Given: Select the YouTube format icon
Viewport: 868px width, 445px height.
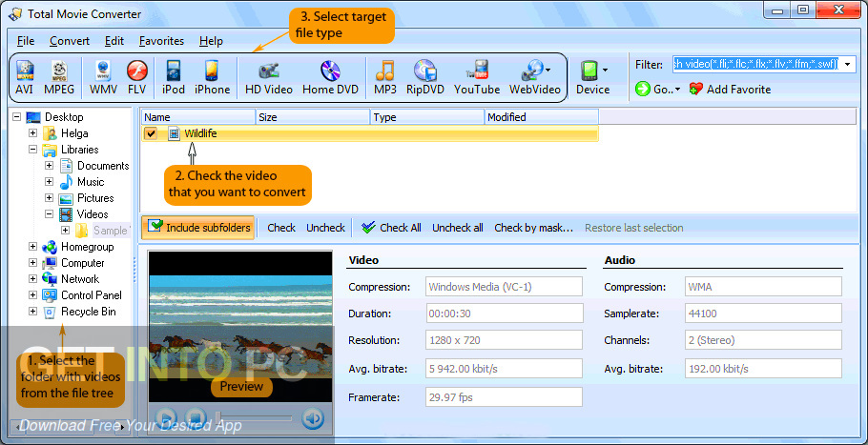Looking at the screenshot, I should coord(477,77).
